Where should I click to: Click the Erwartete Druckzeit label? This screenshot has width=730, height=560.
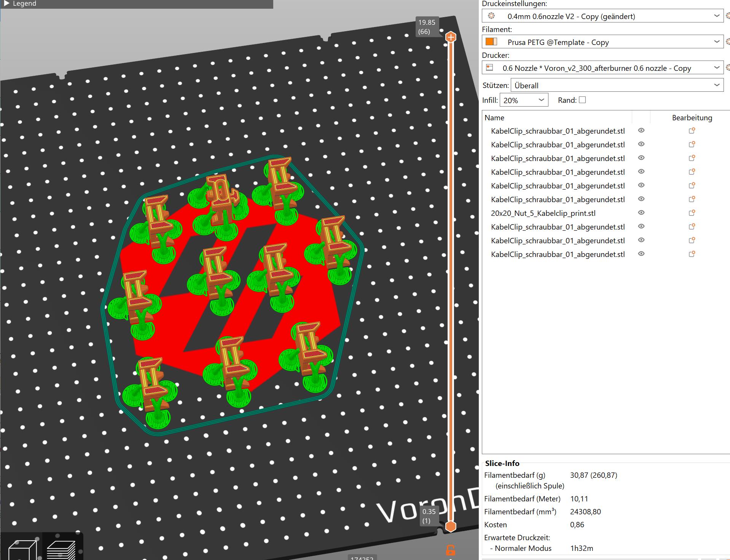[517, 538]
